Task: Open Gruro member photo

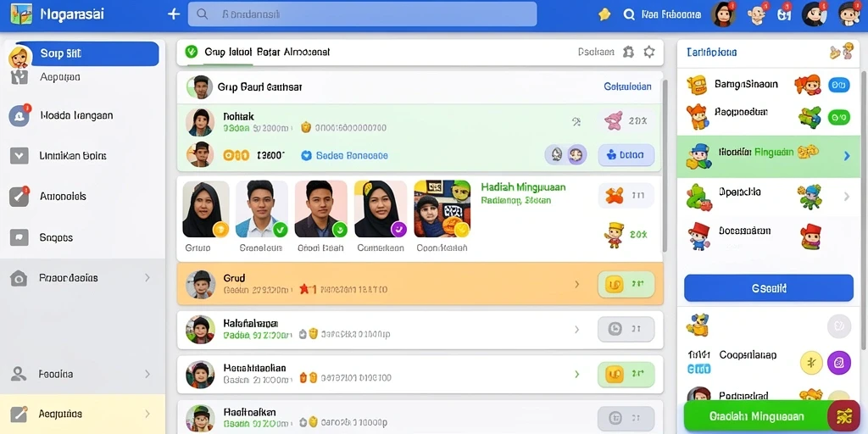Action: tap(206, 209)
